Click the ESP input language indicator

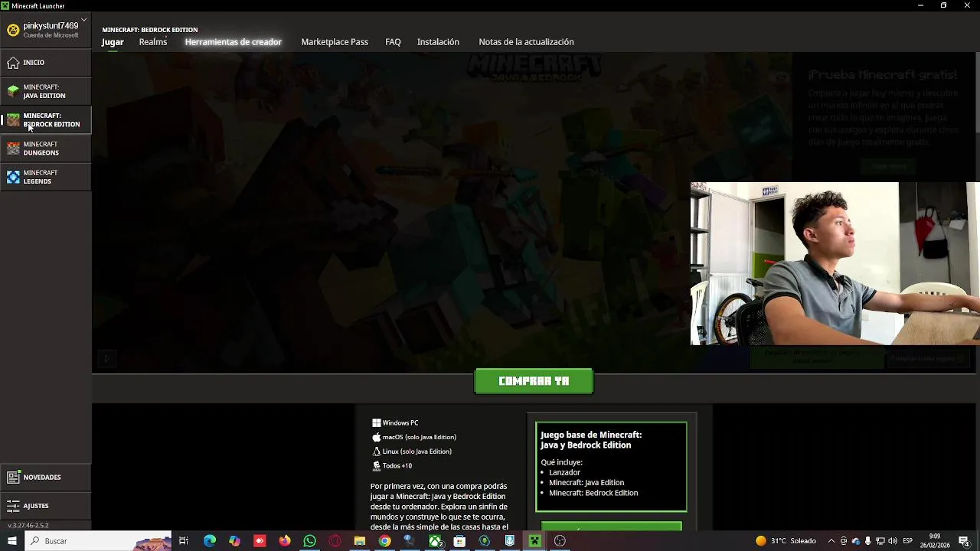tap(907, 541)
